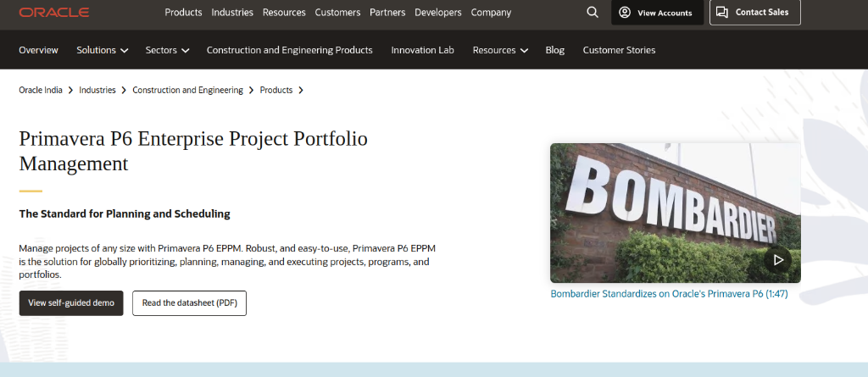Open the Customer Stories page
Viewport: 868px width, 377px height.
(619, 50)
